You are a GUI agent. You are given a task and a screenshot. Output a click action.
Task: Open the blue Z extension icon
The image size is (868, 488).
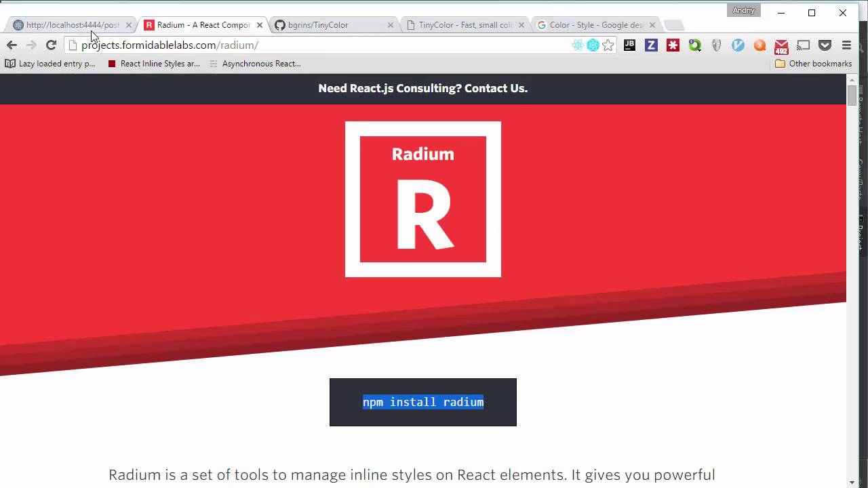click(651, 45)
